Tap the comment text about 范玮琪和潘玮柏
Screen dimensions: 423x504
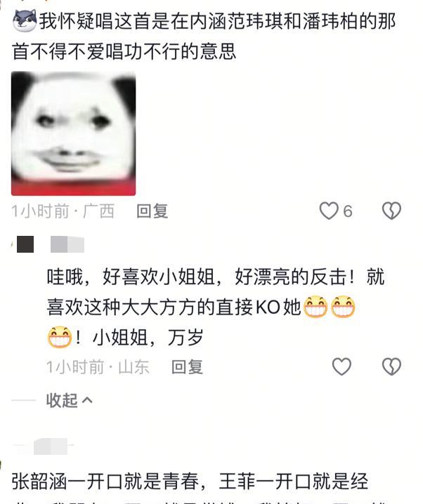(203, 36)
